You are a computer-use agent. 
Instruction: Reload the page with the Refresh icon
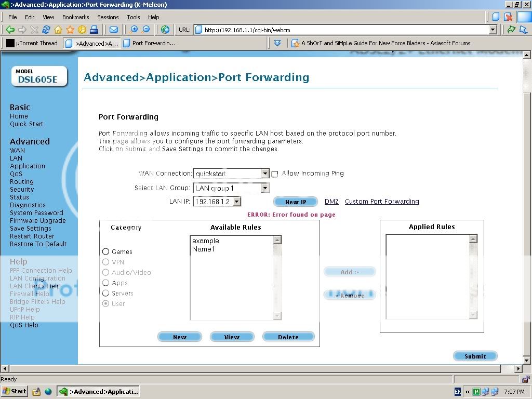tap(46, 30)
